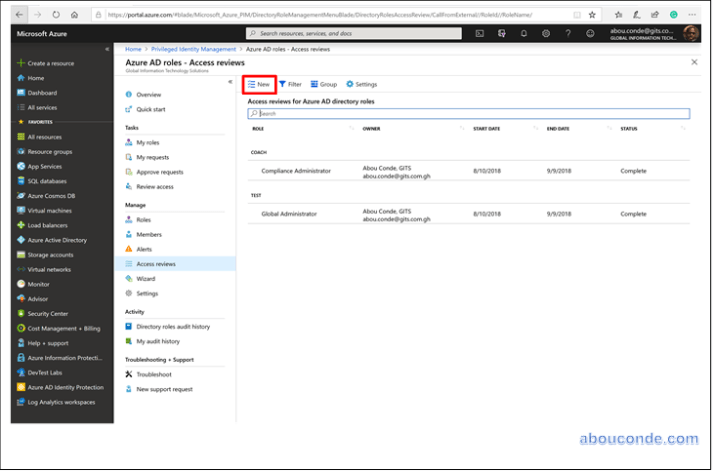
Task: Open the help question mark icon
Action: coord(568,33)
